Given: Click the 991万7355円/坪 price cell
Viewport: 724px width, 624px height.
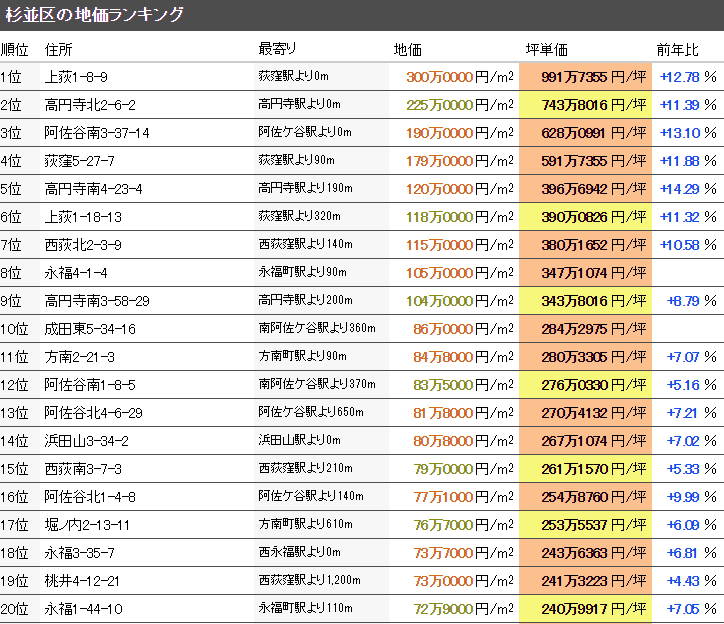Looking at the screenshot, I should (585, 77).
